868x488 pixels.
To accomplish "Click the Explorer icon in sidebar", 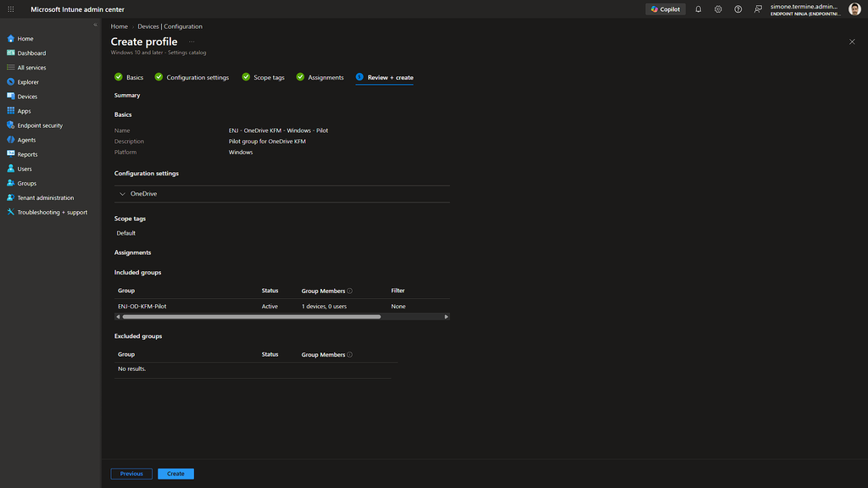I will [10, 82].
